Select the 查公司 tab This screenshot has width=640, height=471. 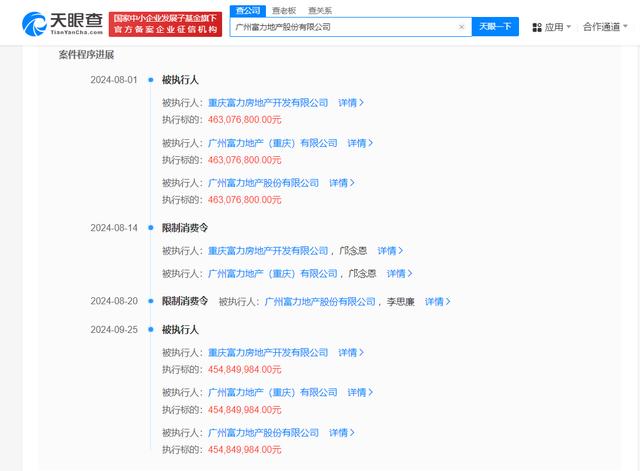[x=248, y=11]
